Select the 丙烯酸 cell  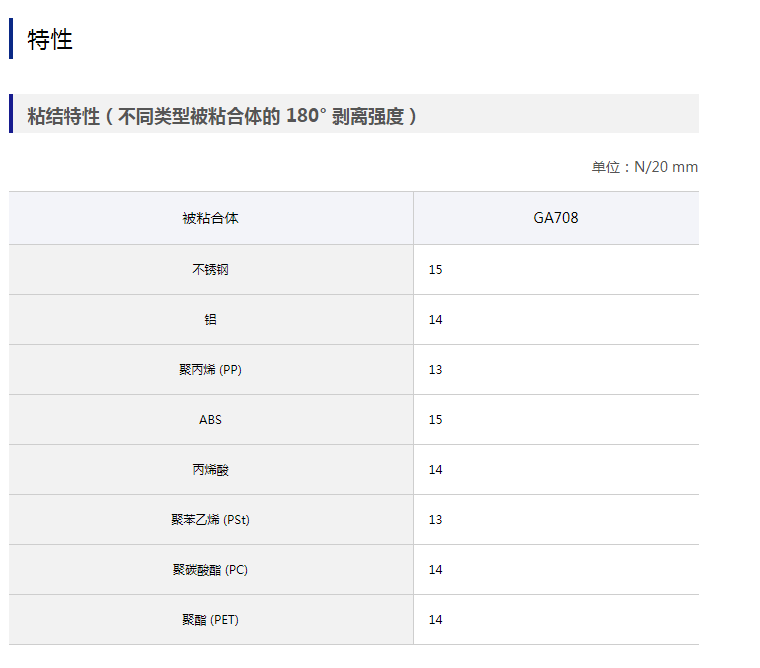tap(210, 470)
